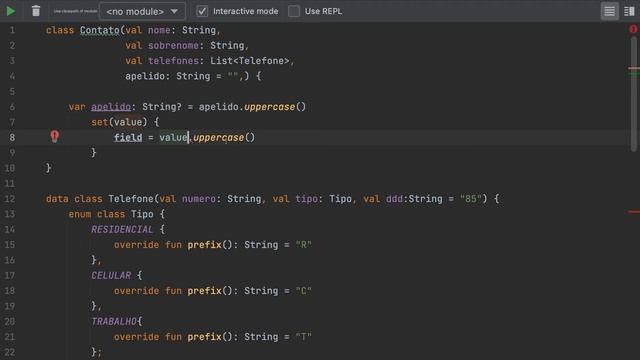Click enum class Tipo declaration on line 13
The width and height of the screenshot is (640, 360).
click(111, 214)
